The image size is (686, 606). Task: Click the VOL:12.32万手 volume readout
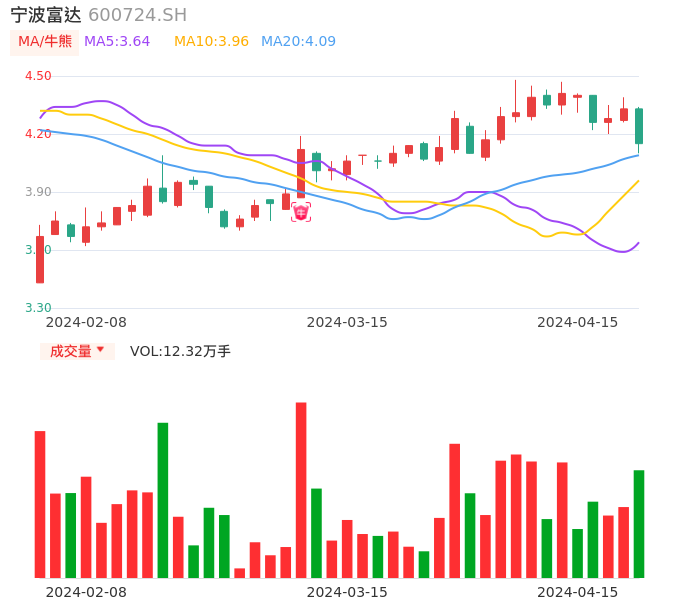point(180,351)
